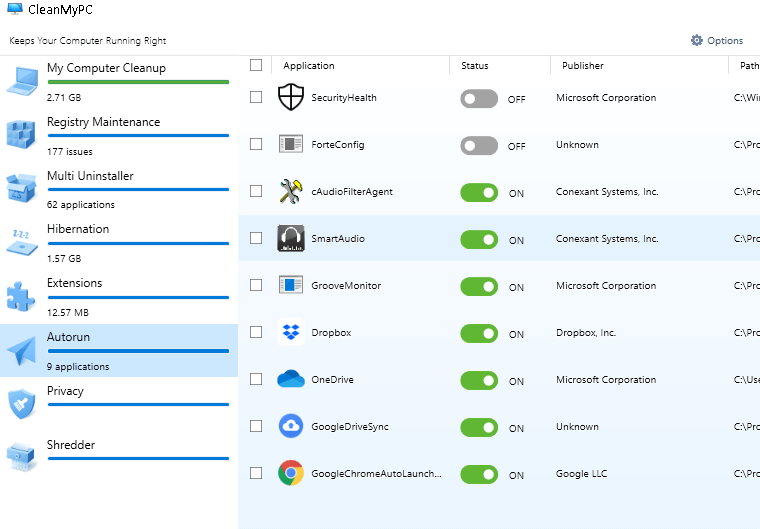The image size is (760, 529).
Task: Switch off OneDrive autorun
Action: pos(479,381)
